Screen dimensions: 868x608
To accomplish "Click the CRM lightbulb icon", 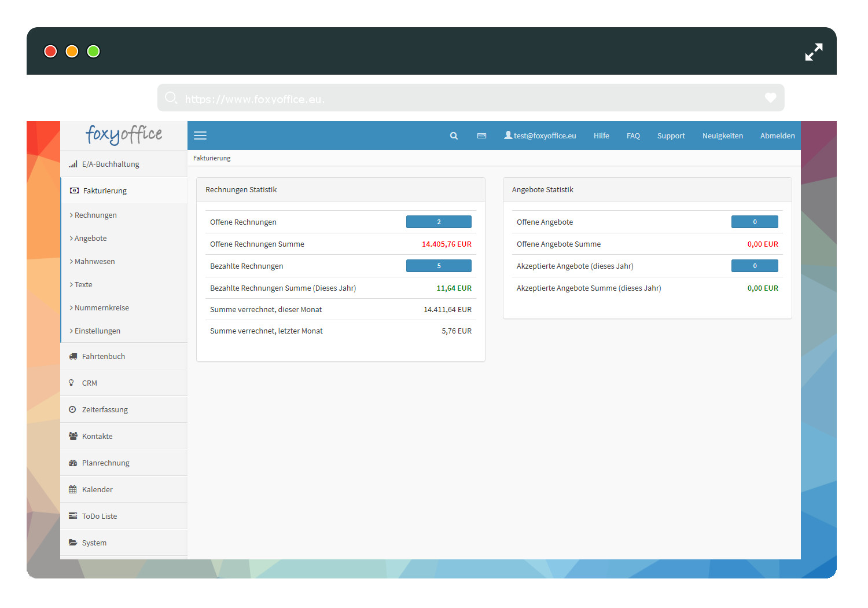I will 72,383.
